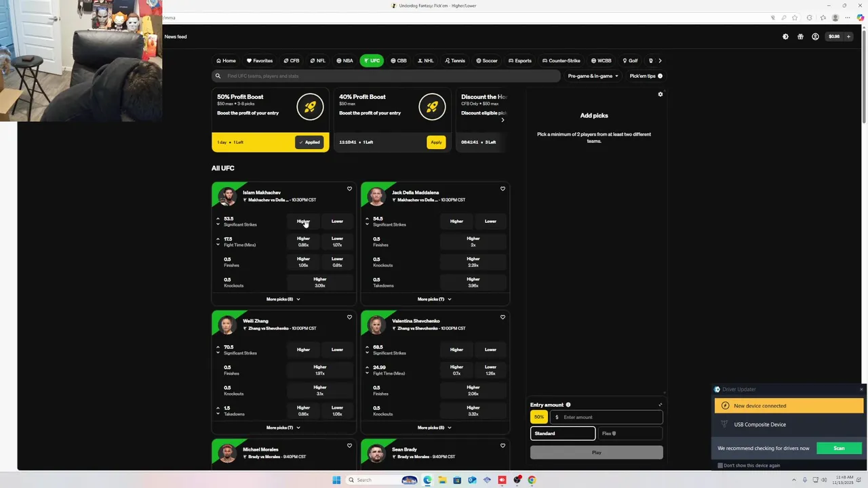Favorite Weili Zhang with the heart icon

349,317
